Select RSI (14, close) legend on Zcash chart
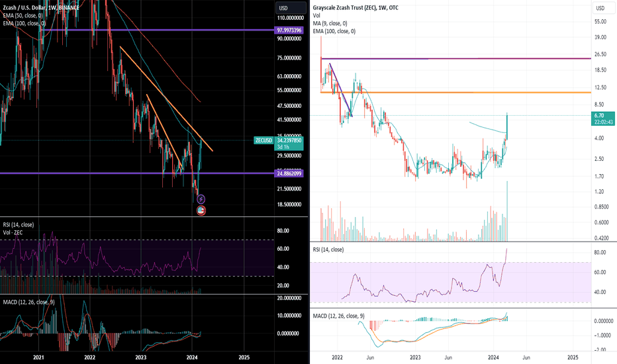This screenshot has height=364, width=617. (x=19, y=225)
